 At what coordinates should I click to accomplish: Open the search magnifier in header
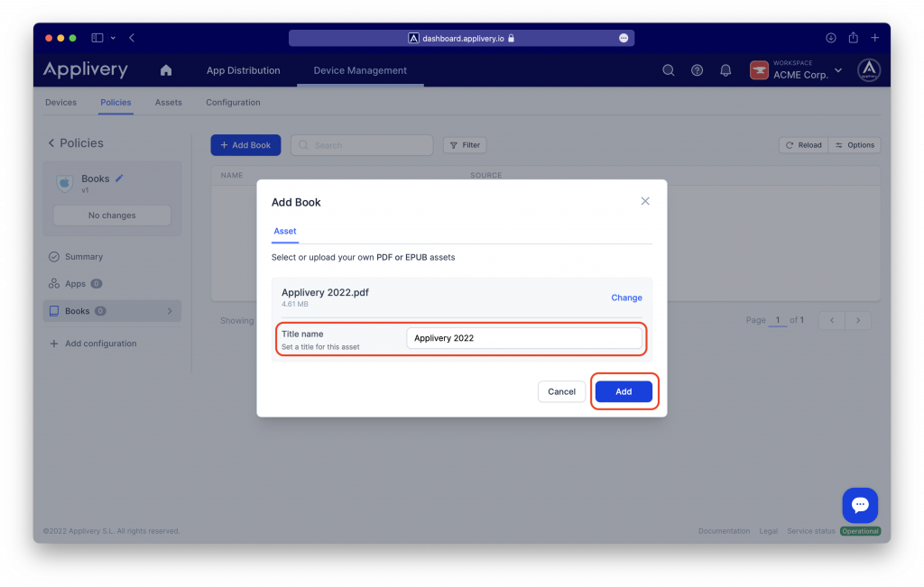coord(669,70)
